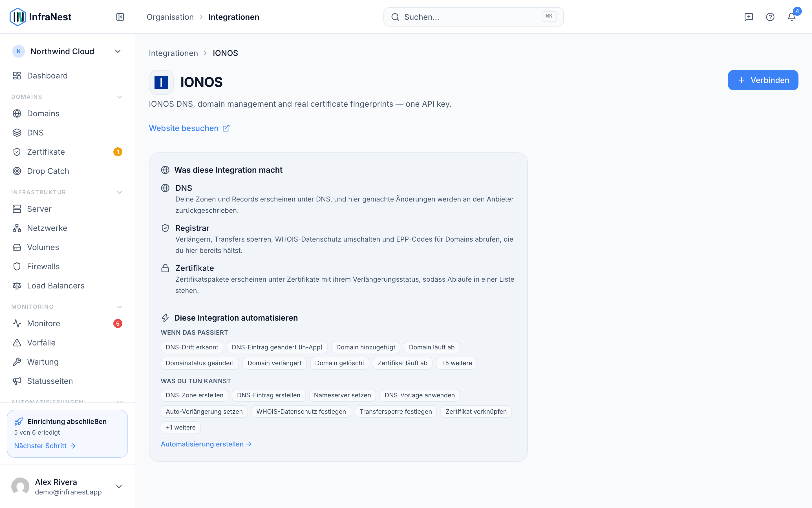The width and height of the screenshot is (812, 508).
Task: Click the rocket icon in setup card
Action: tap(19, 421)
